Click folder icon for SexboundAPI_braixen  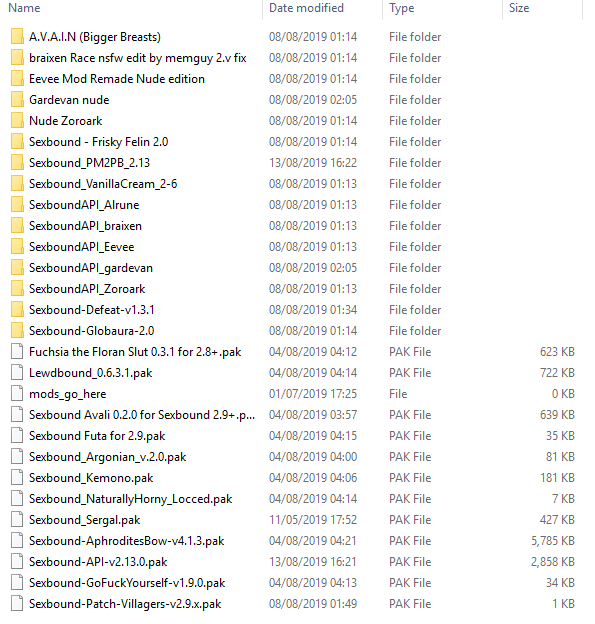pos(17,226)
